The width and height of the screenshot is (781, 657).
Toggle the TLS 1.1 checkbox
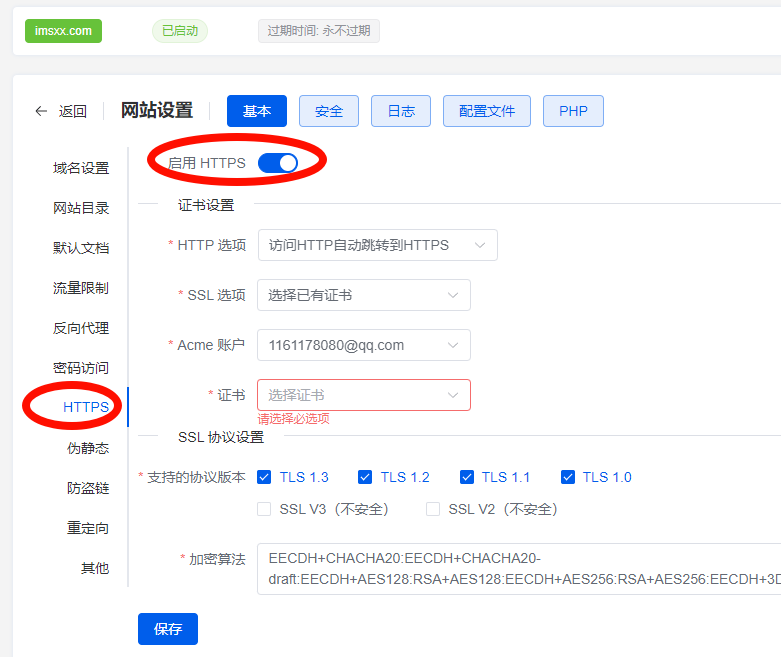tap(467, 477)
